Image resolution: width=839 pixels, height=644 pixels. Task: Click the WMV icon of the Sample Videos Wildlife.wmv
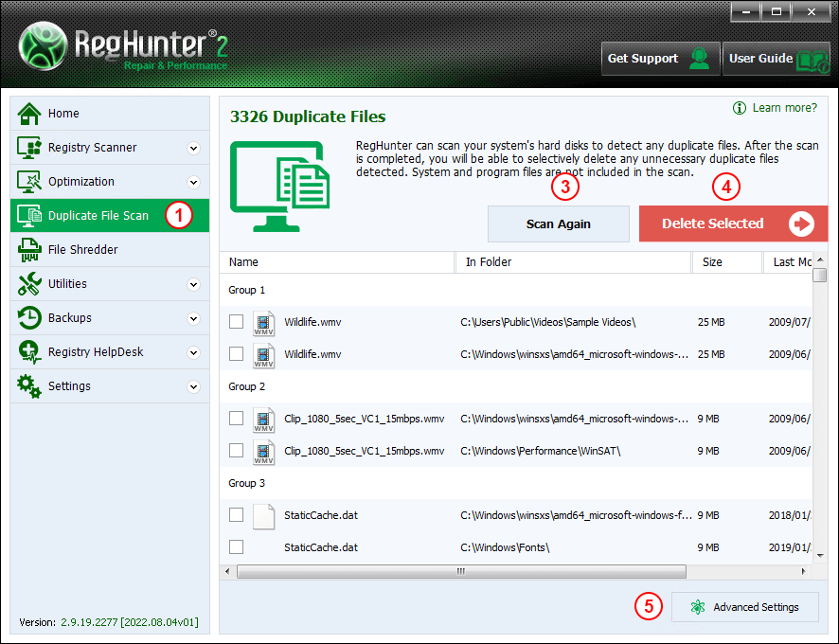[263, 323]
